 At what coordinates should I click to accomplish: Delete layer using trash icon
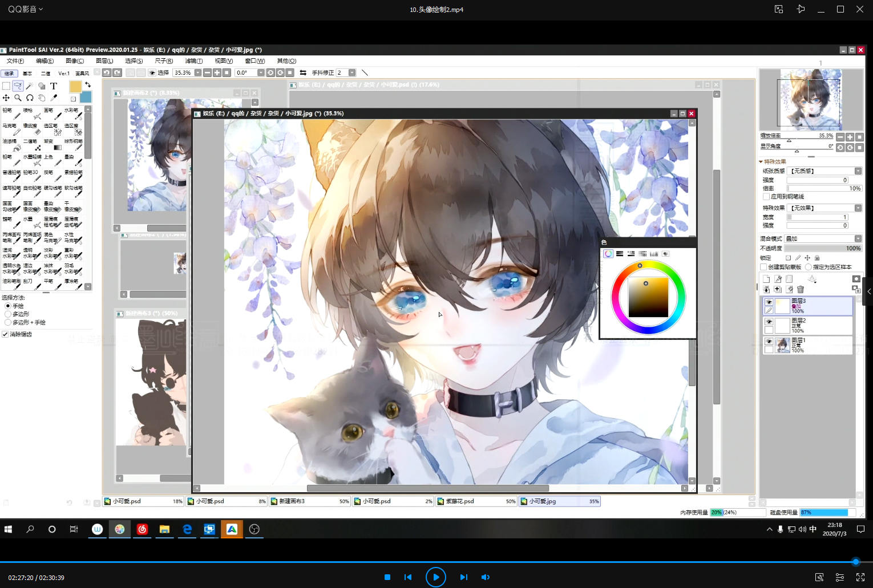tap(801, 290)
